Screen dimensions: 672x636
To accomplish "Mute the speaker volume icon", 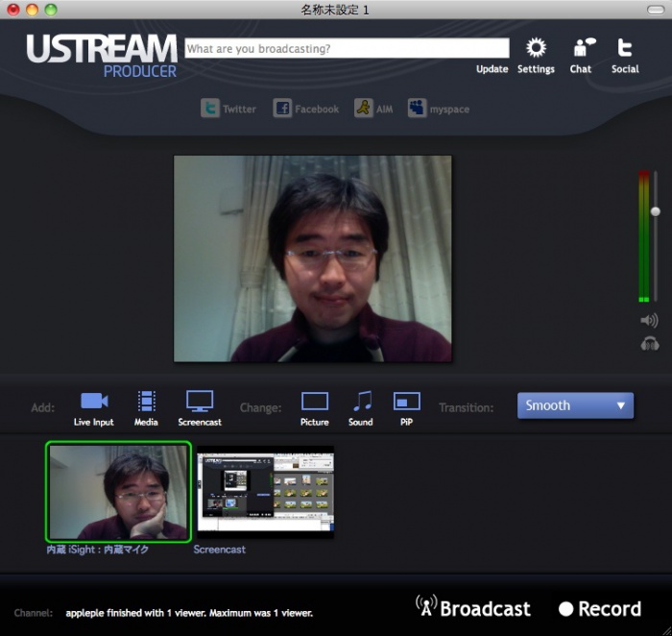I will coord(649,320).
